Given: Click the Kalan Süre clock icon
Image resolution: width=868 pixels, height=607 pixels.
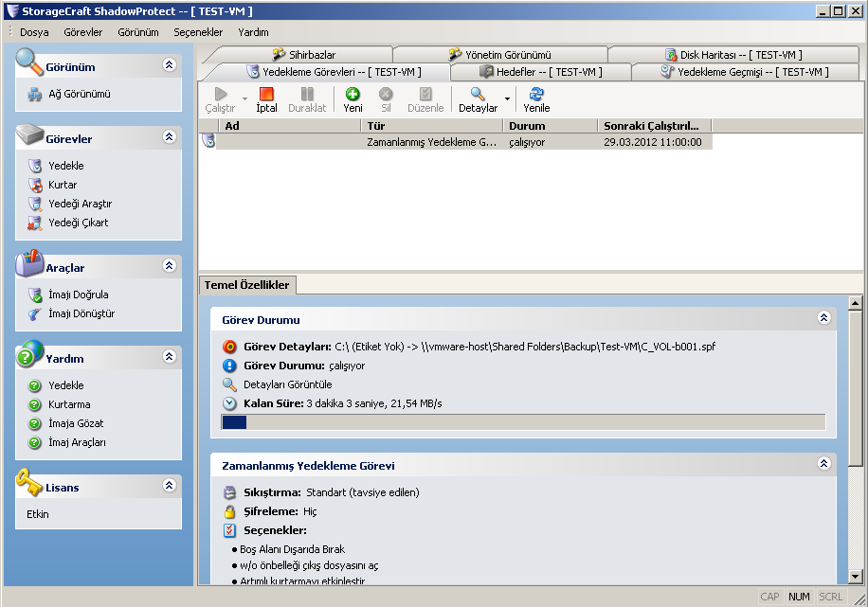Looking at the screenshot, I should tap(229, 403).
